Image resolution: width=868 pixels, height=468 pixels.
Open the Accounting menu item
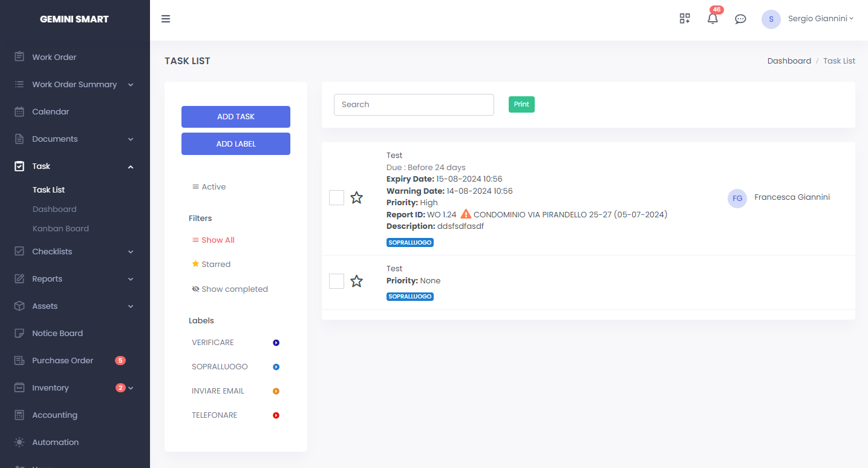tap(54, 415)
